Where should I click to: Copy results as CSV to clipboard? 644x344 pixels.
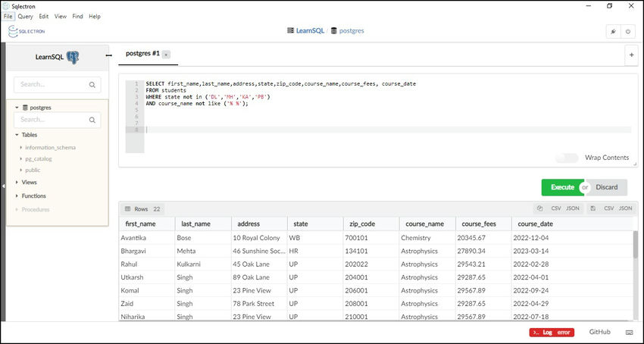tap(556, 208)
